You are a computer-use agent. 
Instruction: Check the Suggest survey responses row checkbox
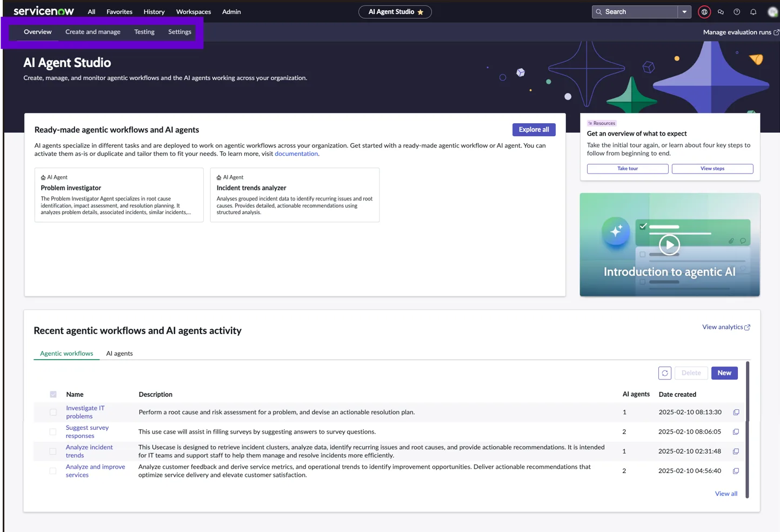tap(53, 432)
